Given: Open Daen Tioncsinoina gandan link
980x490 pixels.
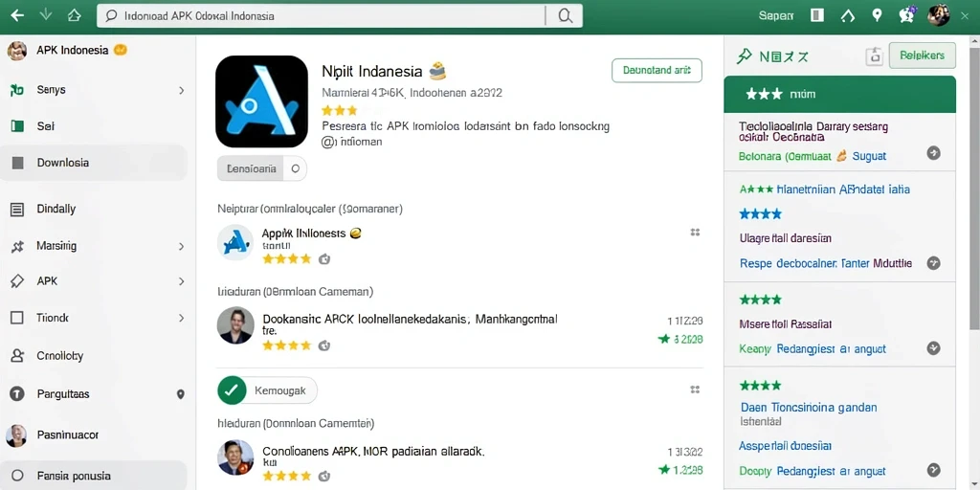Looking at the screenshot, I should [808, 408].
